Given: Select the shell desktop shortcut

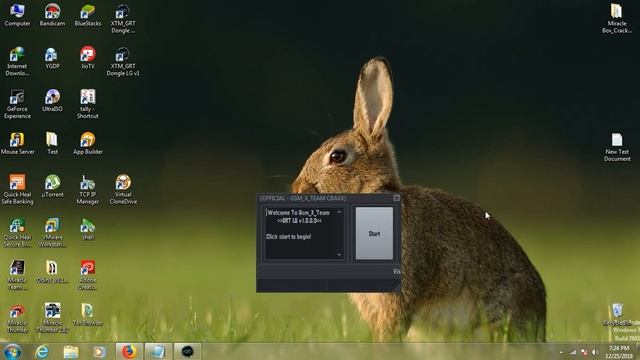Looking at the screenshot, I should coord(87,229).
